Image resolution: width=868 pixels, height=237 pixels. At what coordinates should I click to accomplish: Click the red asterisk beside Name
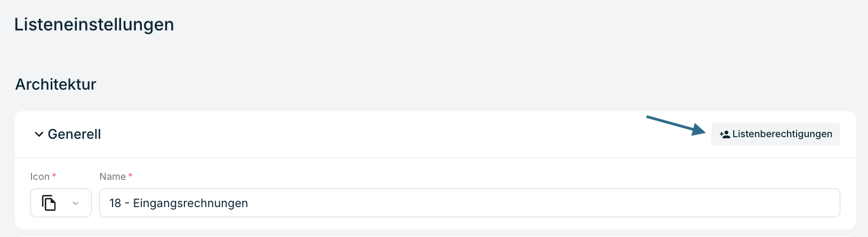click(x=131, y=175)
